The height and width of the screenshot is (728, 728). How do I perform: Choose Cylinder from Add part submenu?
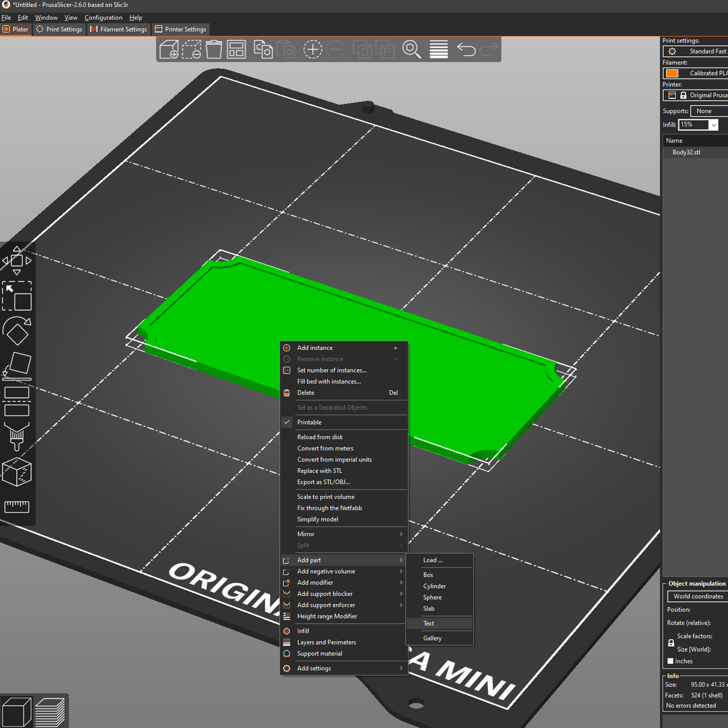(x=439, y=586)
